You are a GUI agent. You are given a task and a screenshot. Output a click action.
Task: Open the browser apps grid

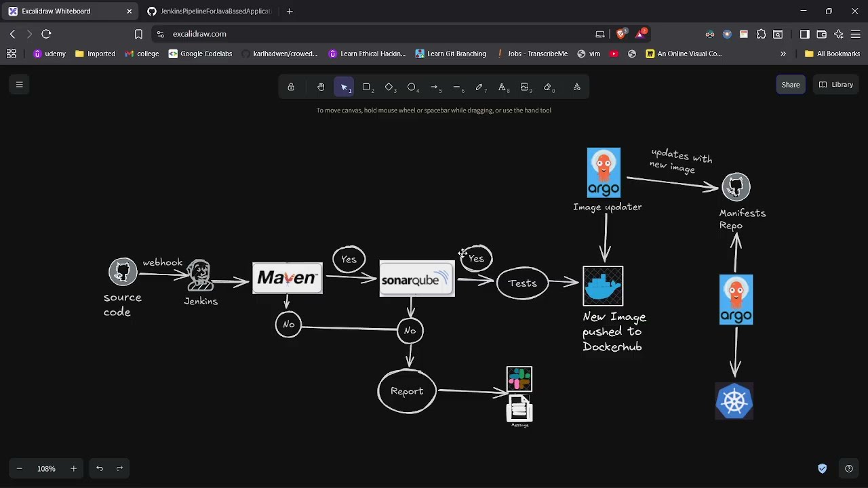pyautogui.click(x=11, y=54)
